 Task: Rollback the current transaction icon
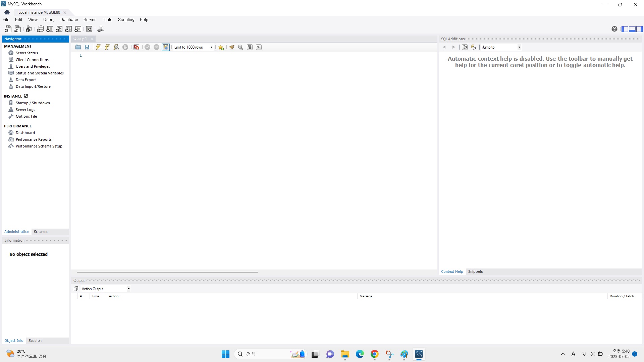coord(156,47)
